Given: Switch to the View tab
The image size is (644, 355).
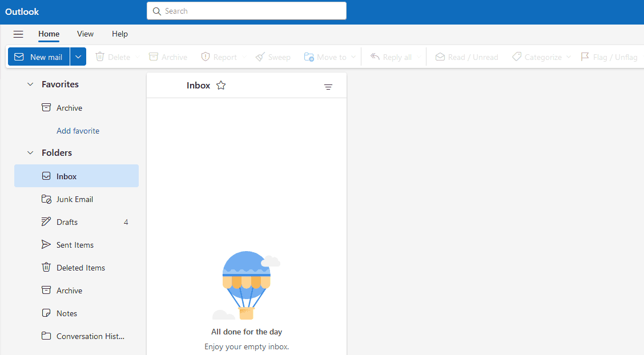Looking at the screenshot, I should point(85,34).
